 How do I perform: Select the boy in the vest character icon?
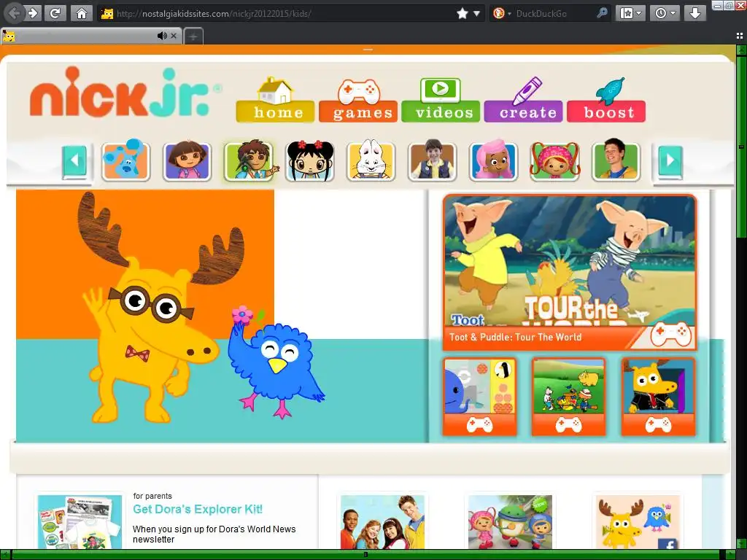(x=432, y=161)
